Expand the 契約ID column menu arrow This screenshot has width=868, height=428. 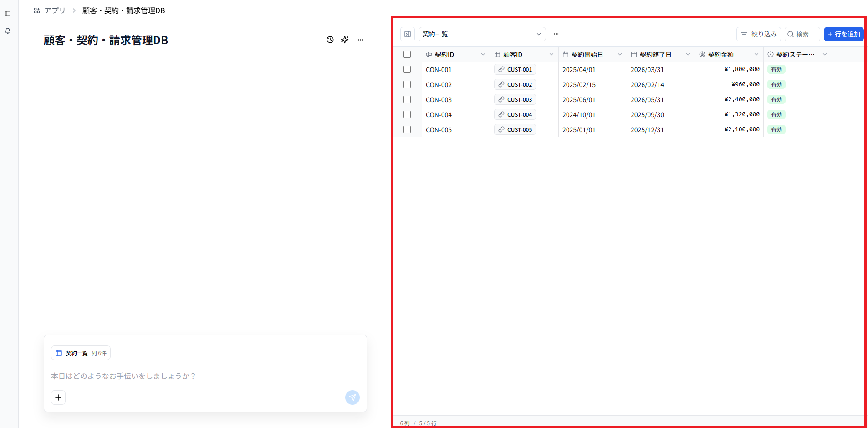(483, 54)
